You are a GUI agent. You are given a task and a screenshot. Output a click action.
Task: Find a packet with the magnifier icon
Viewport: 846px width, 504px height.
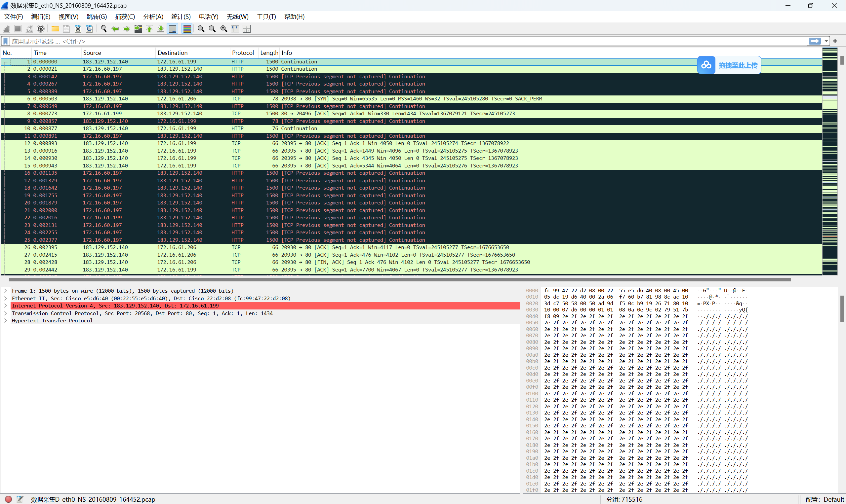[104, 29]
